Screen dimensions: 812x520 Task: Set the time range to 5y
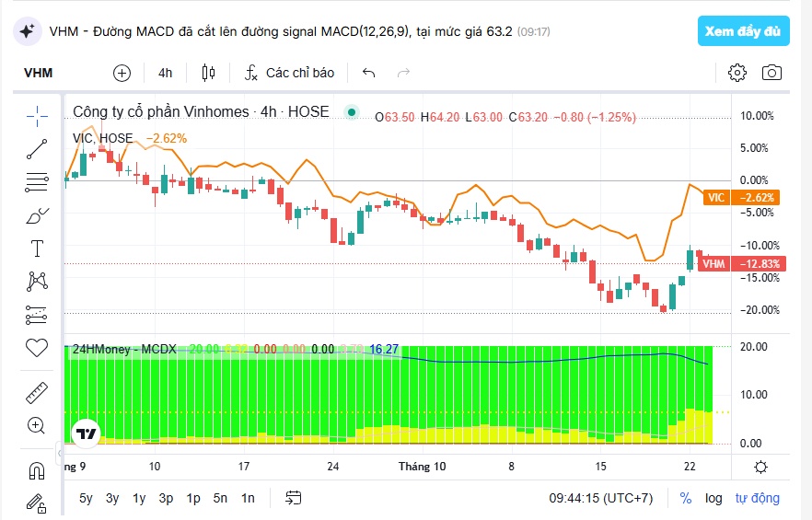tap(86, 498)
